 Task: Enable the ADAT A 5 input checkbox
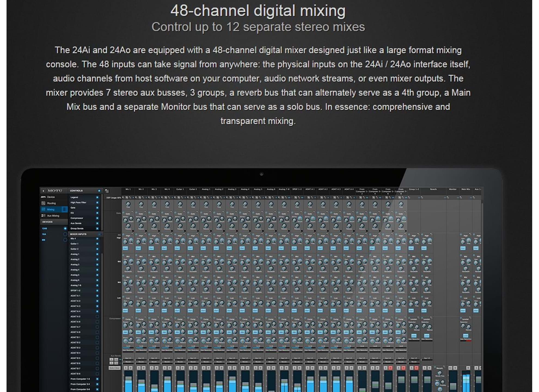tap(97, 317)
